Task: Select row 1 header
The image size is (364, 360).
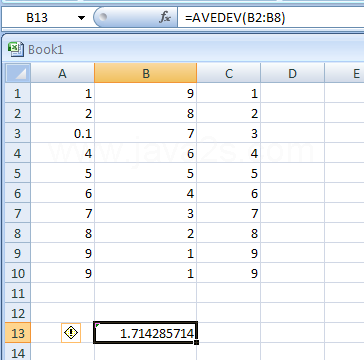Action: (18, 93)
